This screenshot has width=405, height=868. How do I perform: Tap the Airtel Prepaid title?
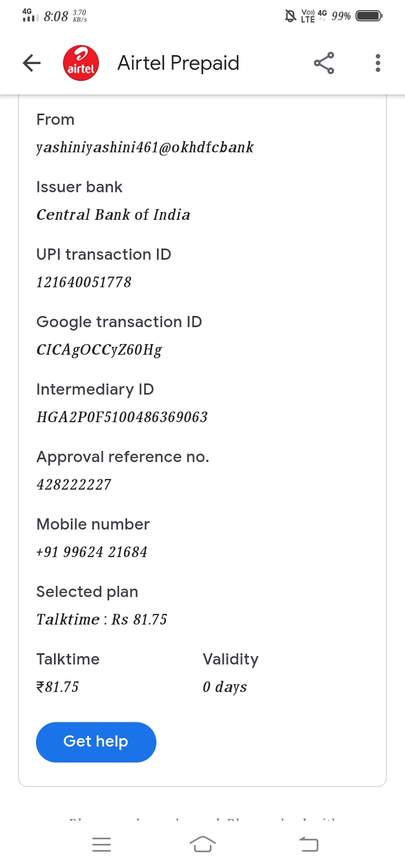pos(178,63)
